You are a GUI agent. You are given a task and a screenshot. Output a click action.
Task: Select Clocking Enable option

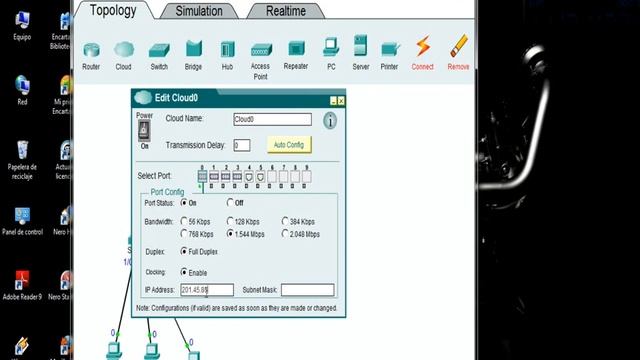click(x=184, y=272)
